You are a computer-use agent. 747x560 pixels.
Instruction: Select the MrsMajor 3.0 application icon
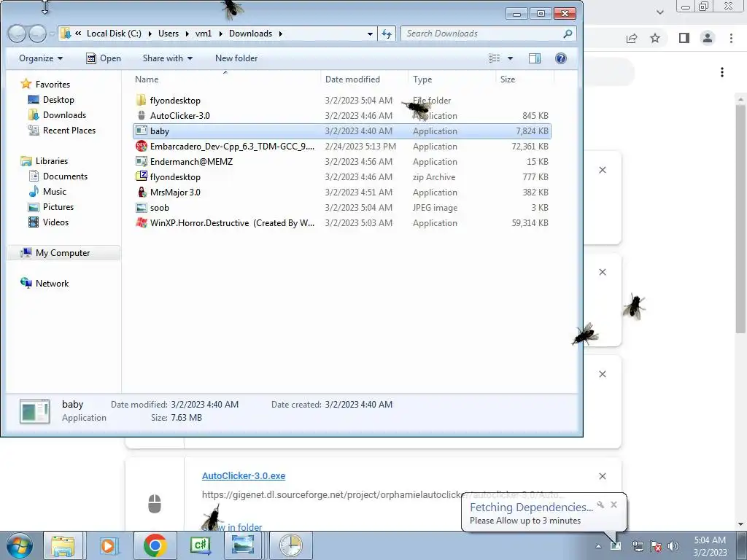pyautogui.click(x=141, y=192)
